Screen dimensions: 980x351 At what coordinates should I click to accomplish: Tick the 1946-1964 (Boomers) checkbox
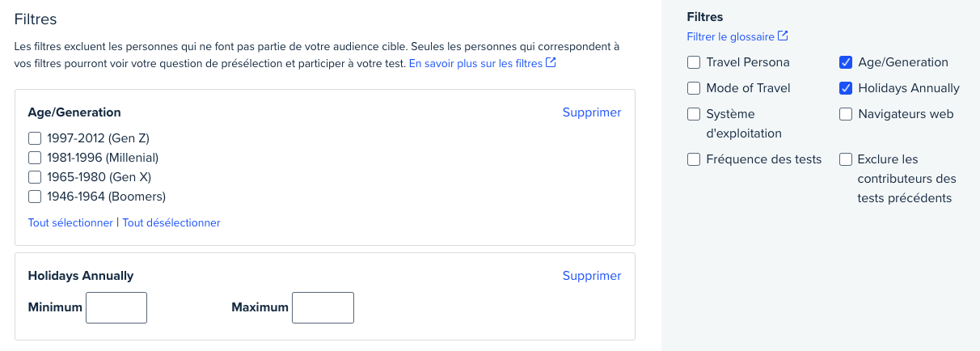click(35, 197)
